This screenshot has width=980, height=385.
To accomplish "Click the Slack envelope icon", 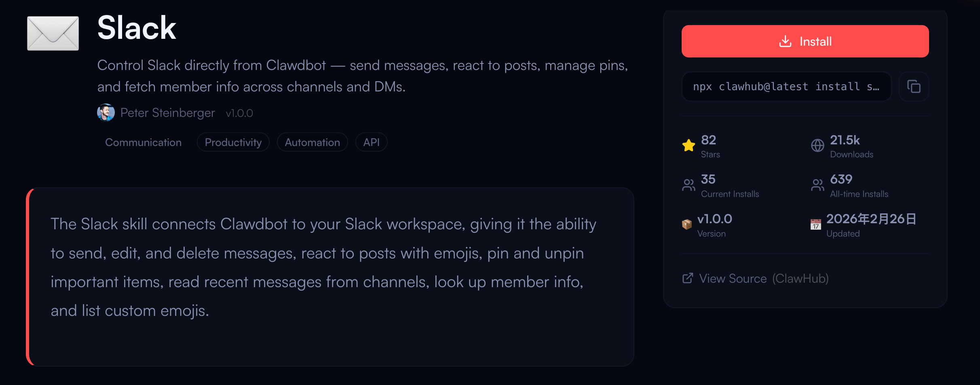I will coord(53,33).
